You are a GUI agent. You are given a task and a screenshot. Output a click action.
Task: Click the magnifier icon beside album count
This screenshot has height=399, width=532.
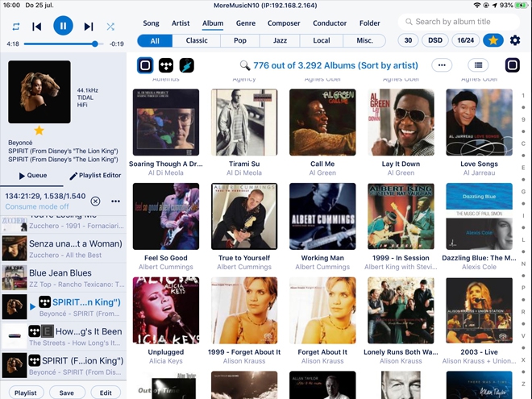(244, 65)
